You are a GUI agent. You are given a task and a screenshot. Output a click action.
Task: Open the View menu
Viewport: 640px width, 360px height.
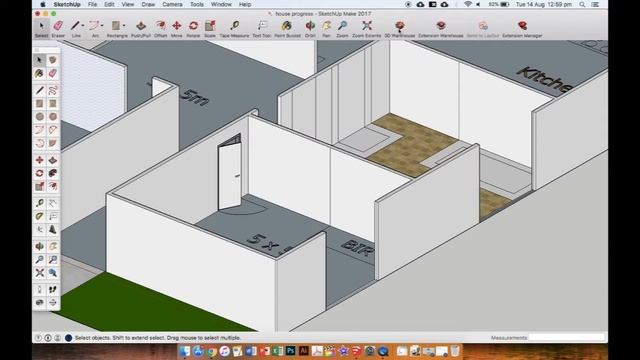[128, 4]
